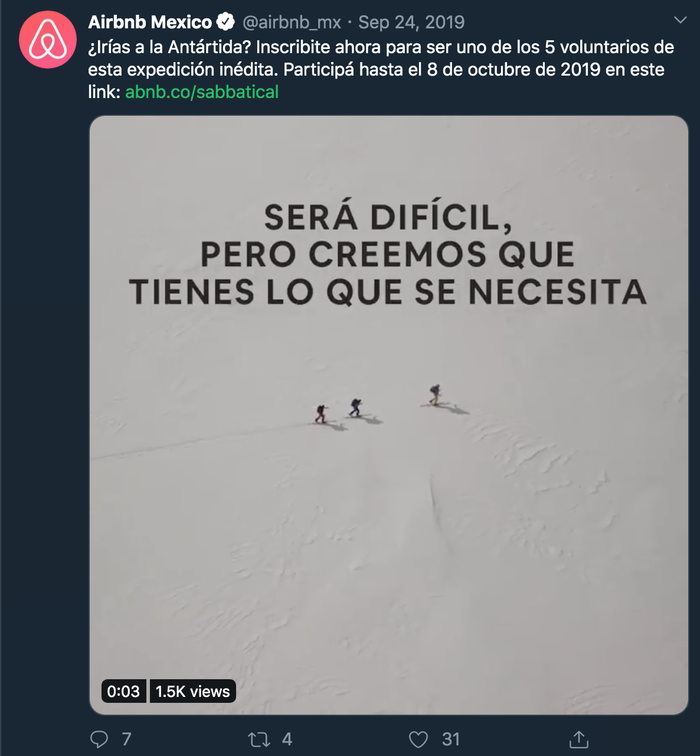Retweet using the retweet arrows icon
700x756 pixels.
click(259, 739)
